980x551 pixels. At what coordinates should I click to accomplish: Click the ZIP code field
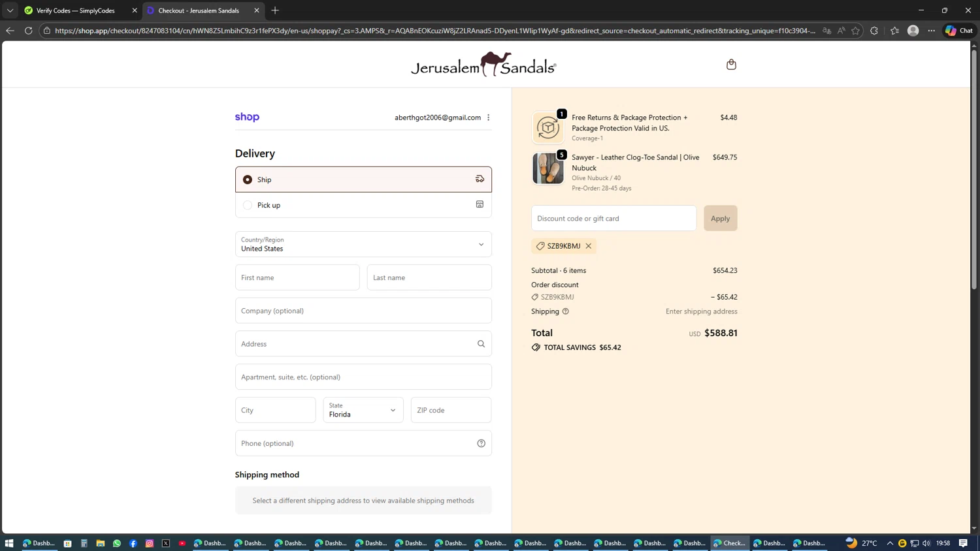[451, 410]
